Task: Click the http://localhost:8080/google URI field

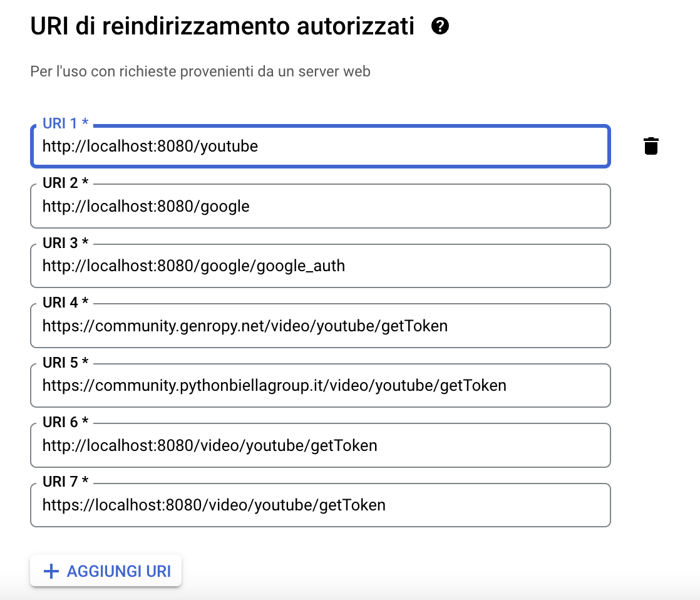Action: pyautogui.click(x=319, y=207)
